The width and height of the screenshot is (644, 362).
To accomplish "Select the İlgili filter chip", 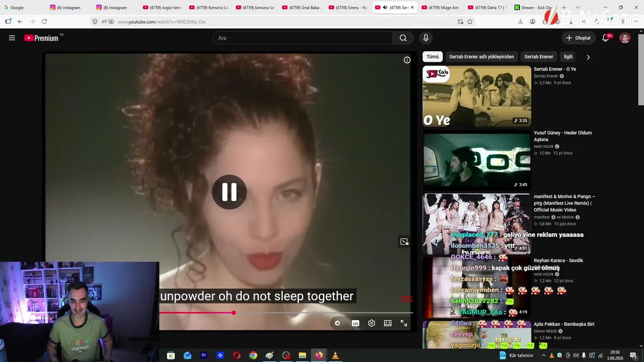I will pyautogui.click(x=568, y=57).
